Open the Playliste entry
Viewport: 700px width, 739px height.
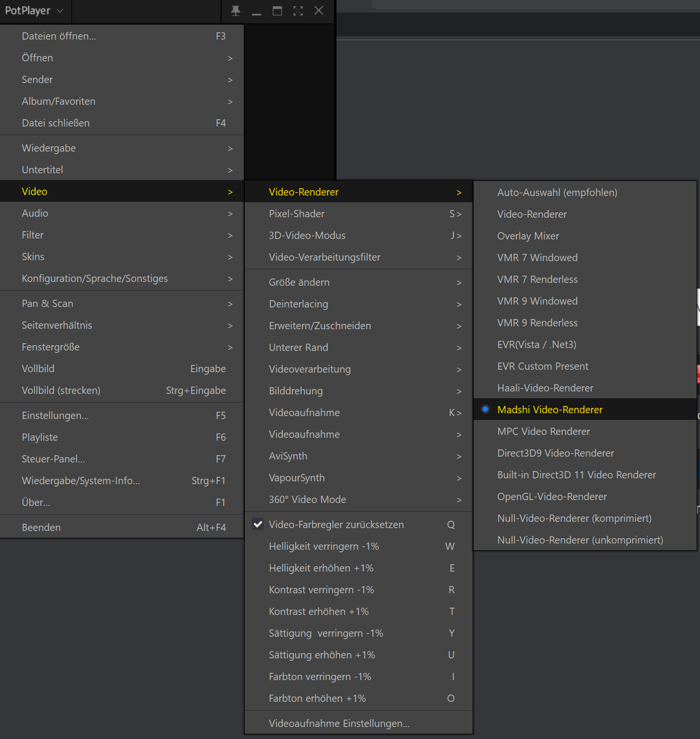click(x=122, y=437)
